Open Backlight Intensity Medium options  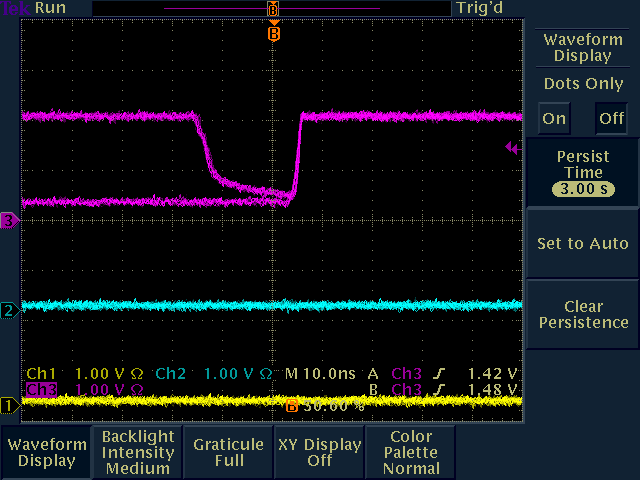coord(138,453)
